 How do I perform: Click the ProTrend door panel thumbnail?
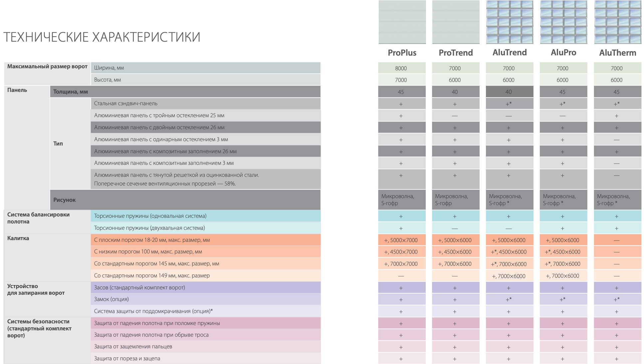tap(456, 22)
